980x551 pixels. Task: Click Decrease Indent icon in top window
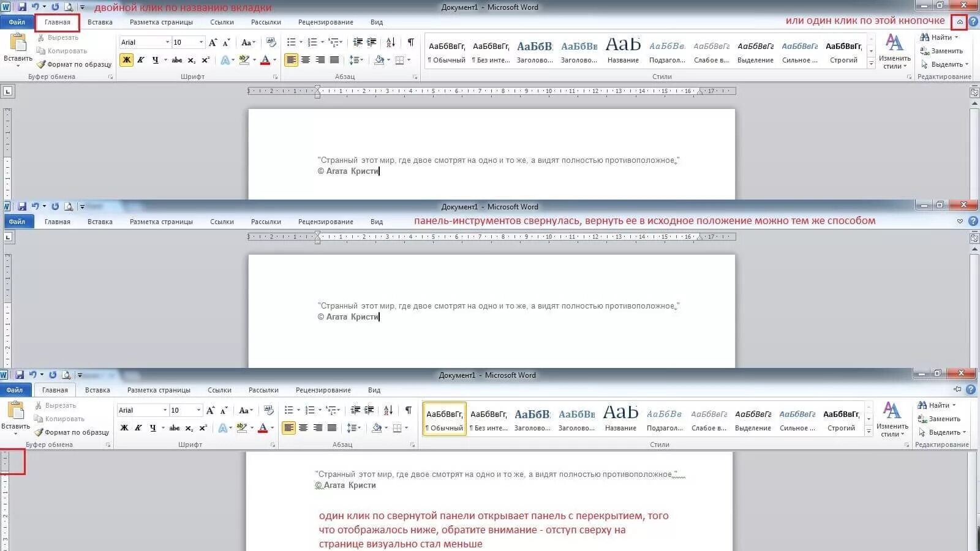358,42
